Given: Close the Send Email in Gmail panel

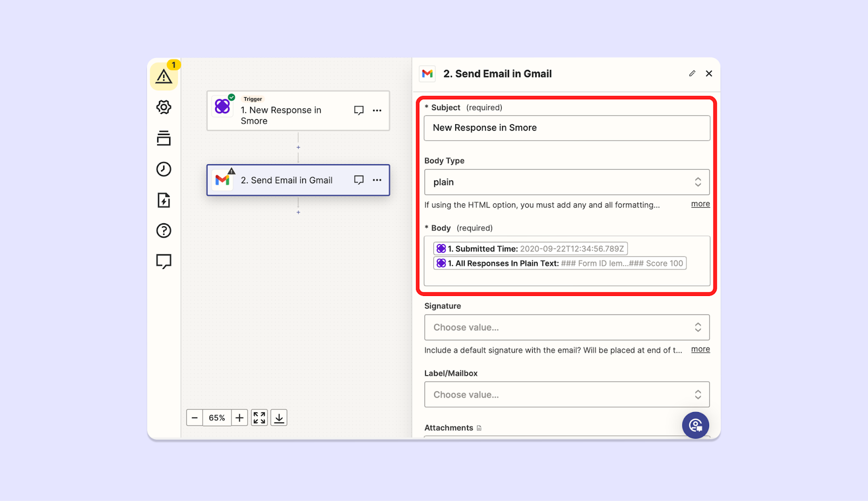Looking at the screenshot, I should [x=709, y=74].
